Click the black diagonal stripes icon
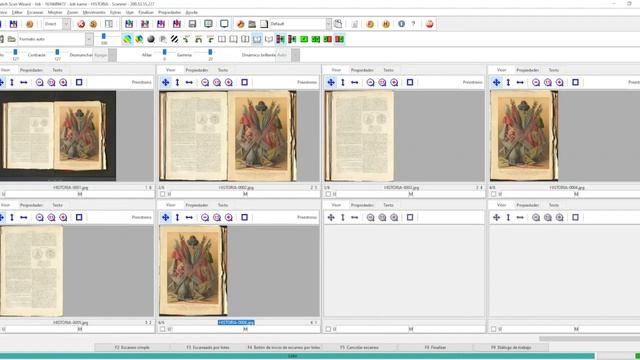The height and width of the screenshot is (360, 640). 174,39
